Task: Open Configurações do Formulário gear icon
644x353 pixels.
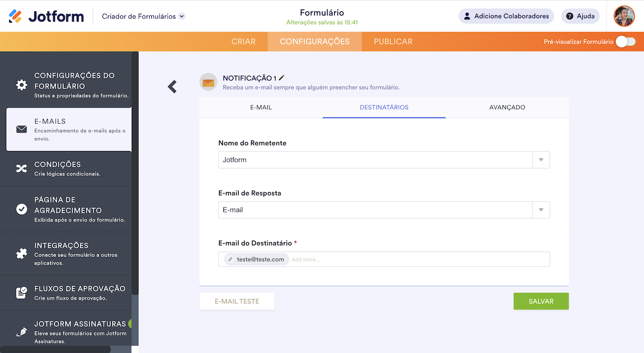Action: point(21,85)
